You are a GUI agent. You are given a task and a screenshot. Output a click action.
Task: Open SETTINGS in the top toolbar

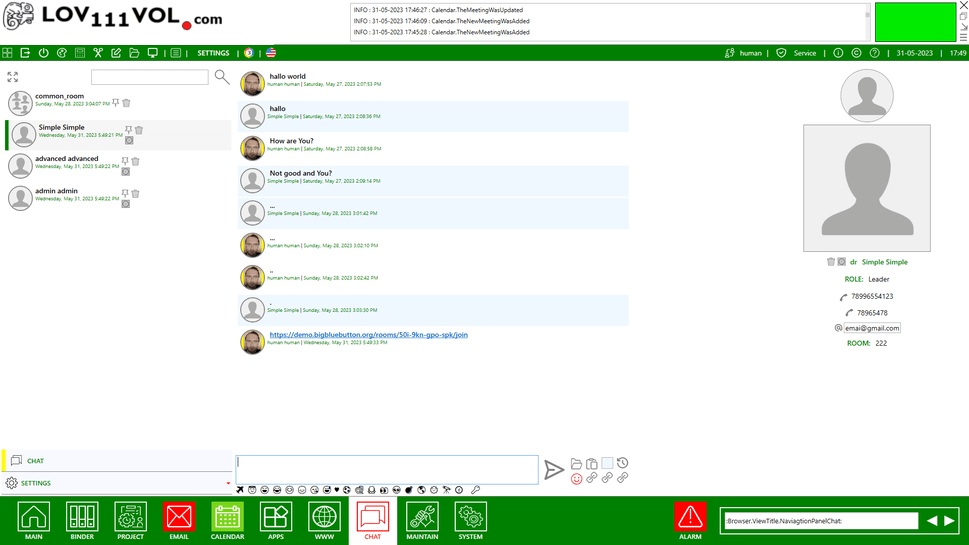213,53
